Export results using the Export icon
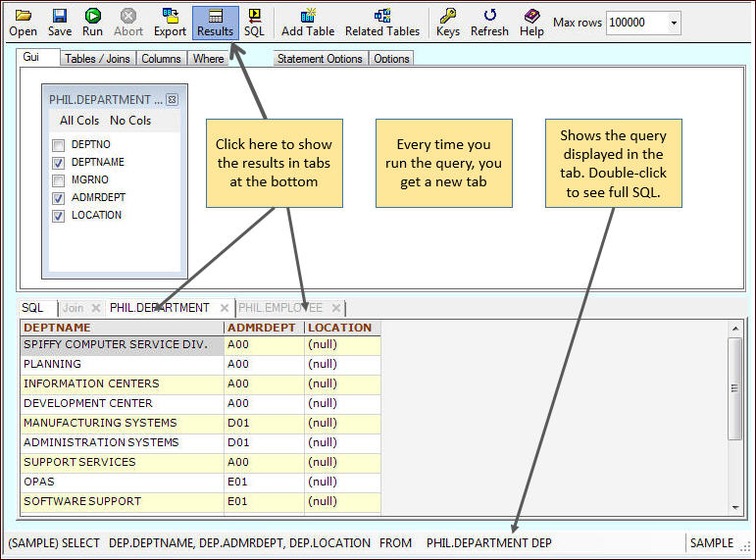 170,24
